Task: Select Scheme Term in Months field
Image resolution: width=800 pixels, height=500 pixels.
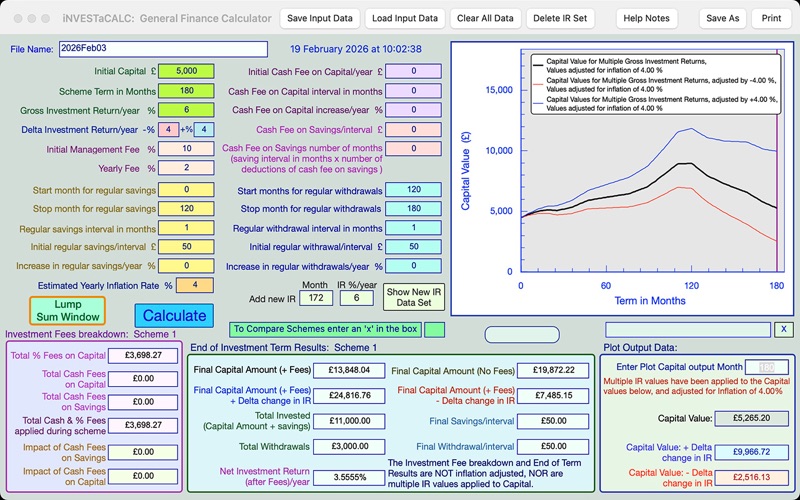Action: pos(186,91)
